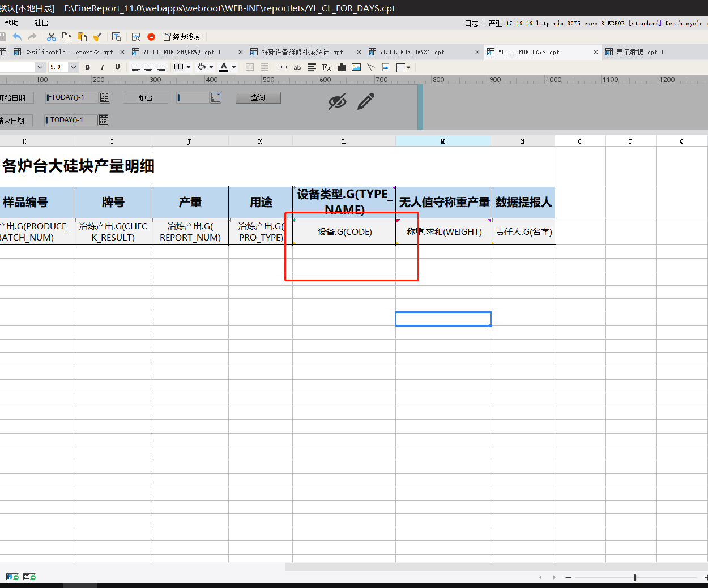The image size is (708, 588).
Task: Open the red notification badge showing 4
Action: (x=151, y=37)
